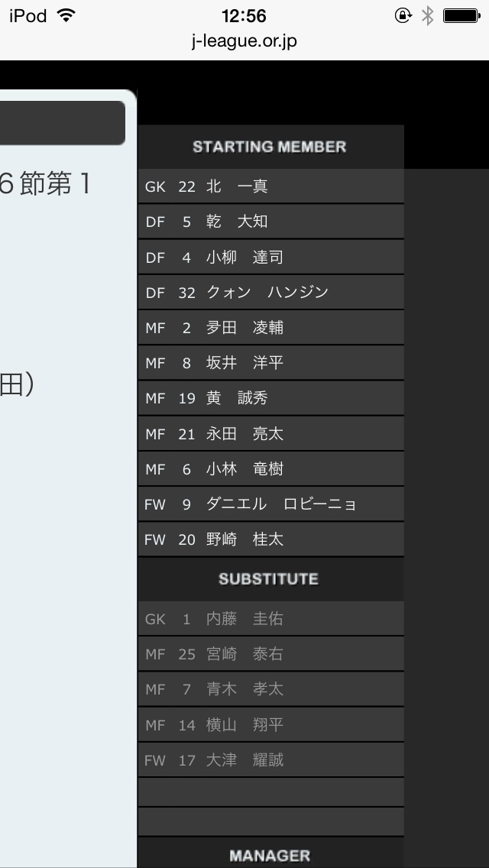Tap MF 19 黄 誠秀 row
The height and width of the screenshot is (868, 489).
click(270, 398)
